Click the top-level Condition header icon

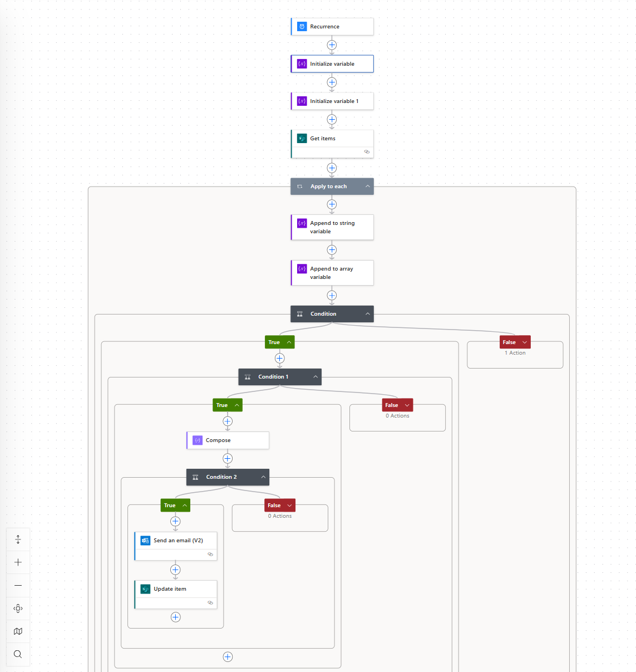(x=300, y=314)
